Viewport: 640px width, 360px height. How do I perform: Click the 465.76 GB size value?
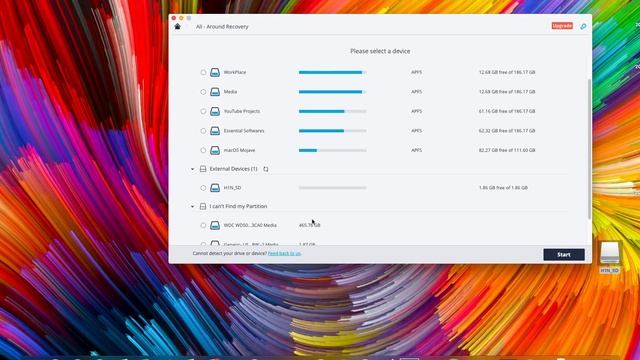coord(309,225)
